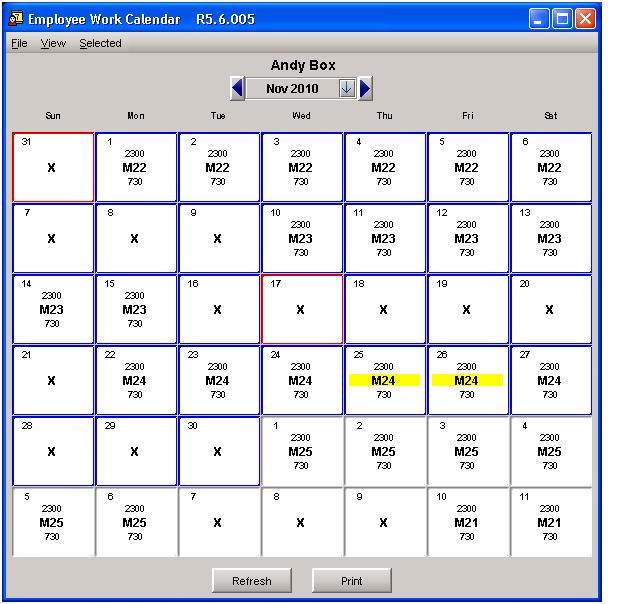
Task: Click the application icon in title bar
Action: [16, 19]
